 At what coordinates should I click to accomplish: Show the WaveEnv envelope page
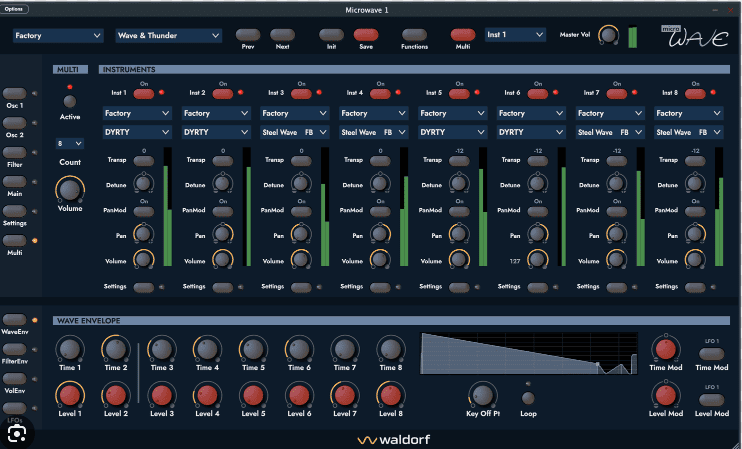click(15, 320)
